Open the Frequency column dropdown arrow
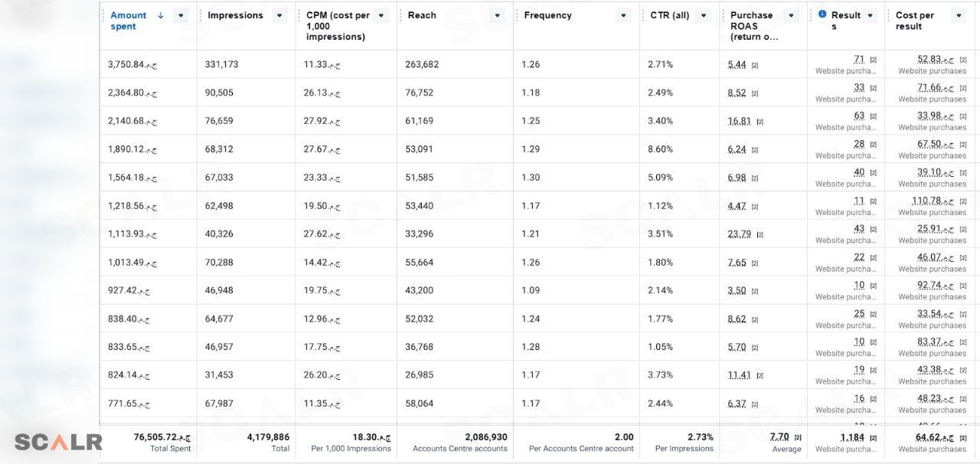The height and width of the screenshot is (464, 980). pyautogui.click(x=623, y=15)
